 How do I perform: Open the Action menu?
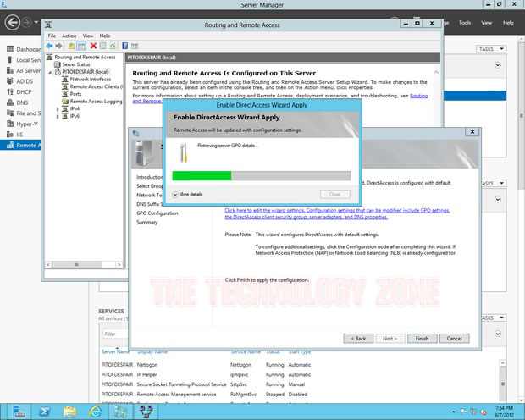[69, 36]
